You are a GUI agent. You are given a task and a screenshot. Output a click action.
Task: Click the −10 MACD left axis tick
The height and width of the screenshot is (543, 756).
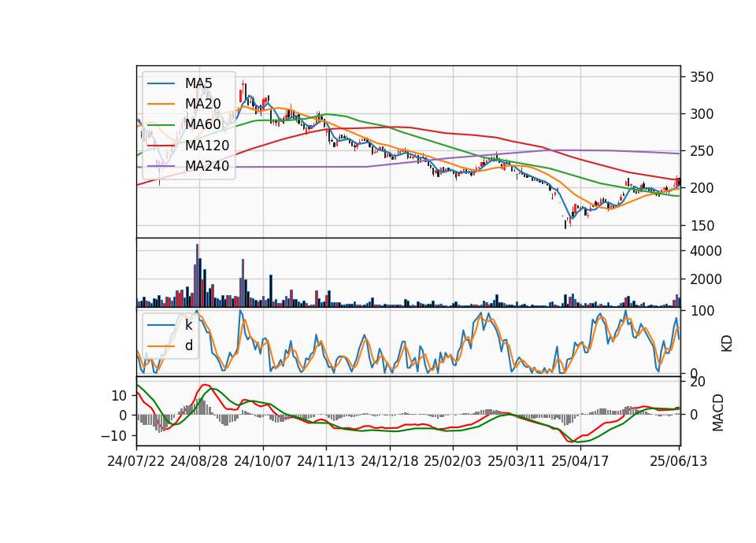pyautogui.click(x=114, y=435)
